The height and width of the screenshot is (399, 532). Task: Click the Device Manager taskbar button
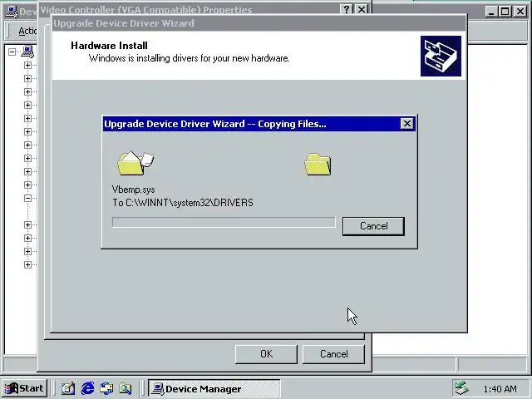click(214, 388)
